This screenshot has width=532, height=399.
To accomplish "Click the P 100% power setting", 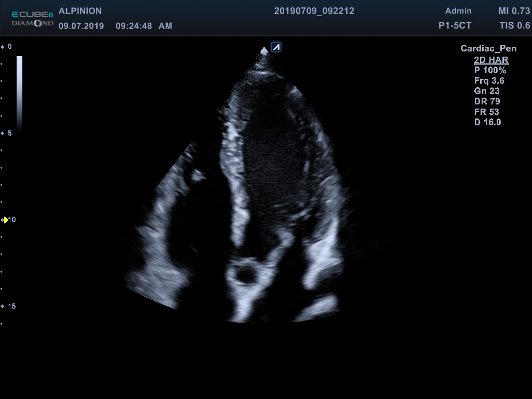I will tap(489, 70).
